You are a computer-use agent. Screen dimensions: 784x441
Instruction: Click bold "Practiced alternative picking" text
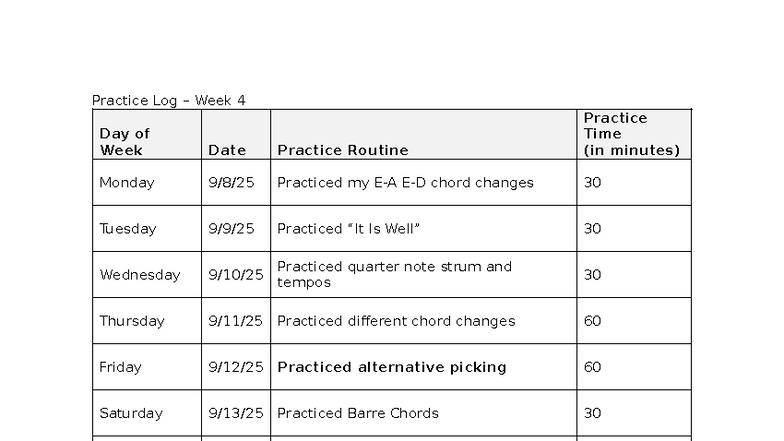coord(391,367)
